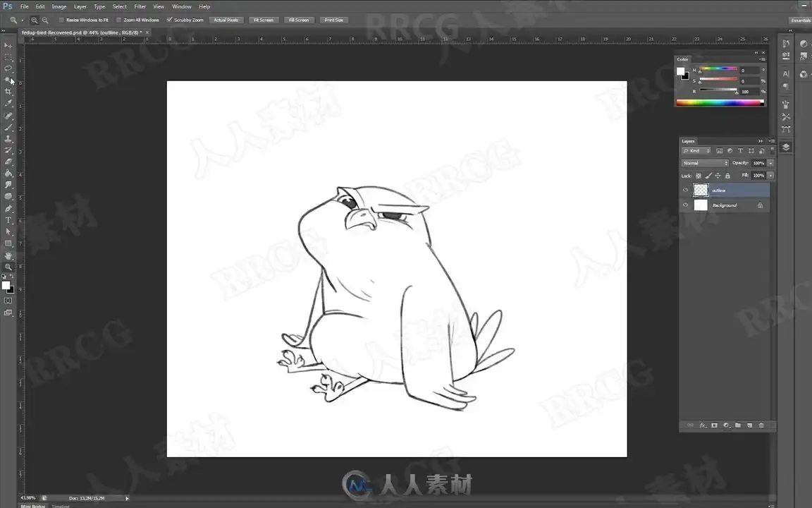
Task: Click the Print Size button
Action: click(333, 20)
